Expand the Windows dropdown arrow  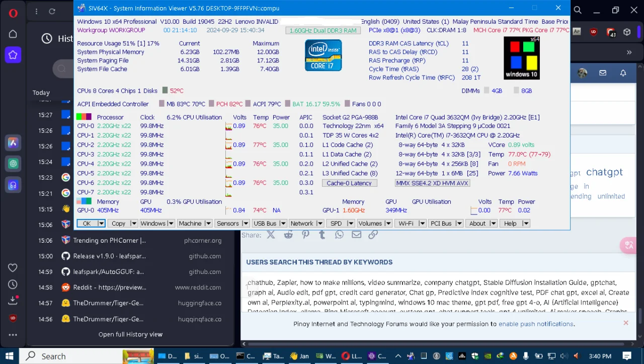[x=171, y=224]
